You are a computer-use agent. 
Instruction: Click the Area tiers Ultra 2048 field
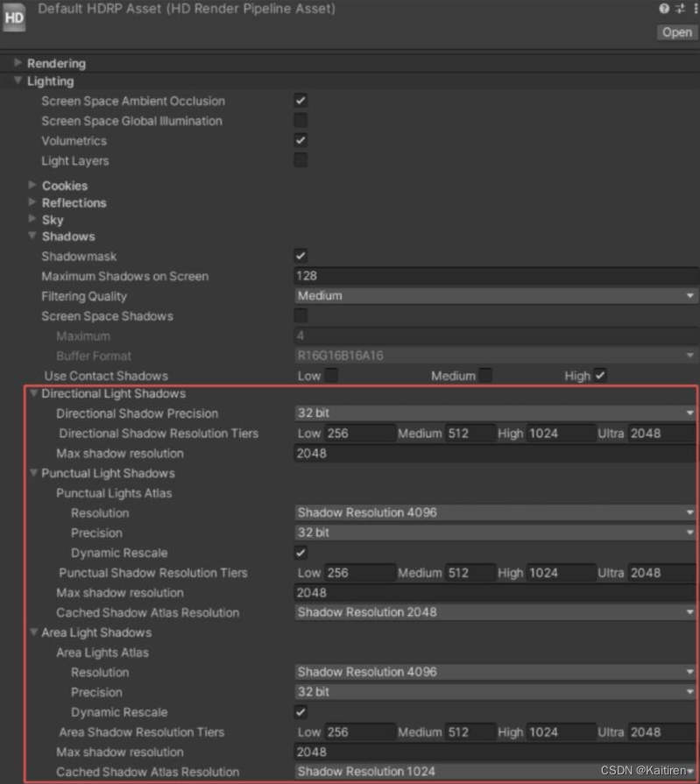click(662, 732)
